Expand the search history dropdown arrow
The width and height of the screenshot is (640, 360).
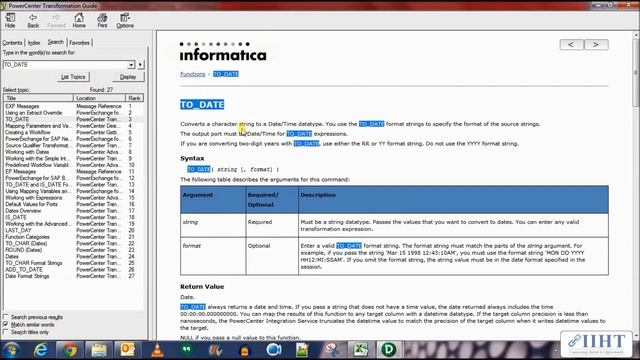131,64
